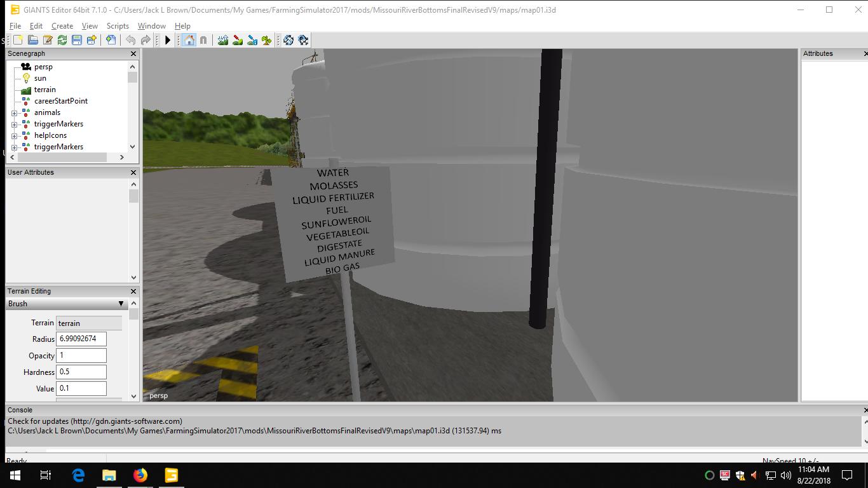Click the Scenegraph horizontal scrollbar right arrow
This screenshot has width=868, height=488.
coord(121,157)
